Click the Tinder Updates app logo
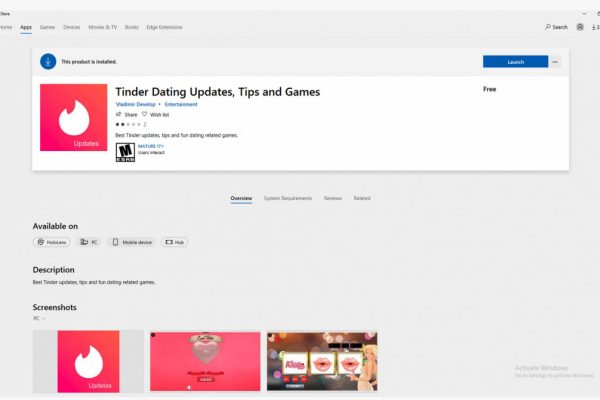This screenshot has width=600, height=400. 73,118
